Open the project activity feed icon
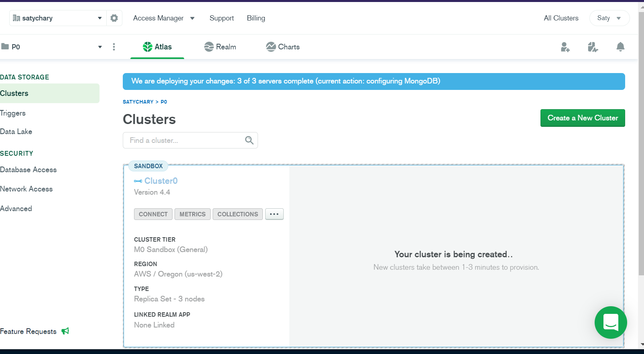The width and height of the screenshot is (644, 354). (x=593, y=47)
